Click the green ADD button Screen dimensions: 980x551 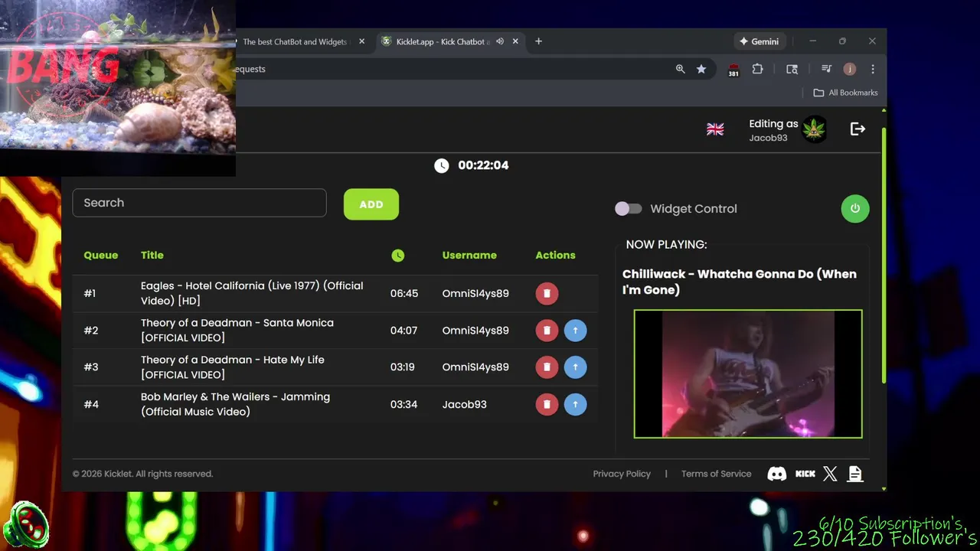click(x=371, y=204)
